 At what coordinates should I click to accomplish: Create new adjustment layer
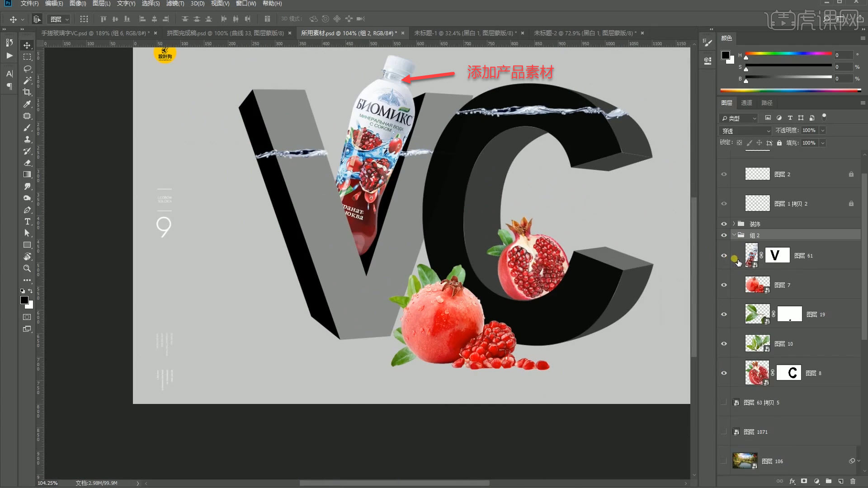tap(816, 481)
